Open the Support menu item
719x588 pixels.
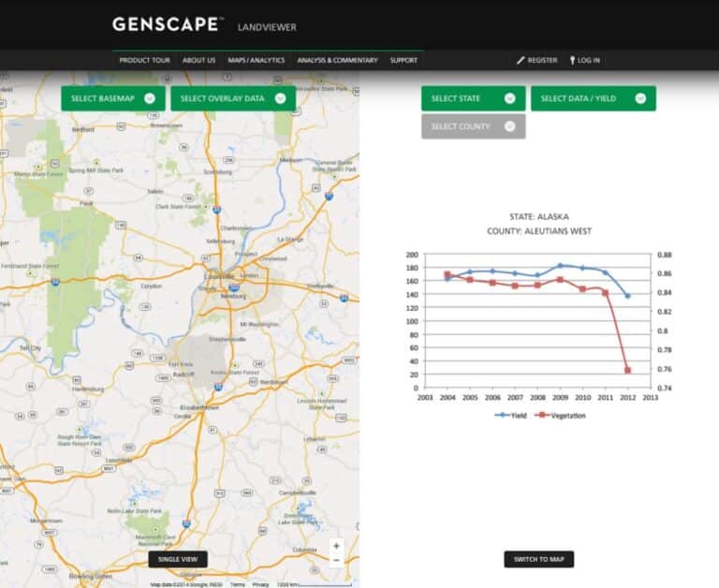404,60
